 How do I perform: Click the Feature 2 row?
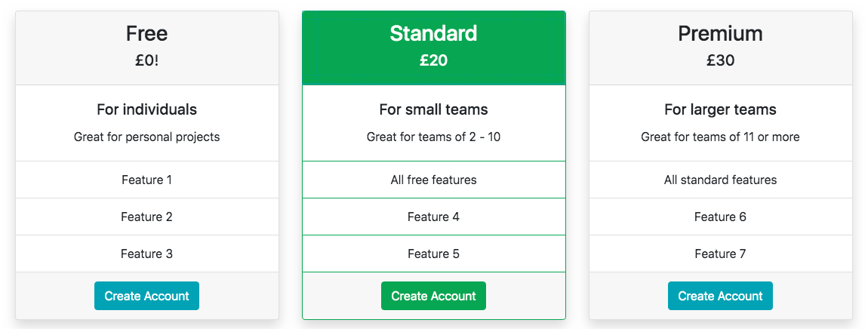[x=146, y=217]
